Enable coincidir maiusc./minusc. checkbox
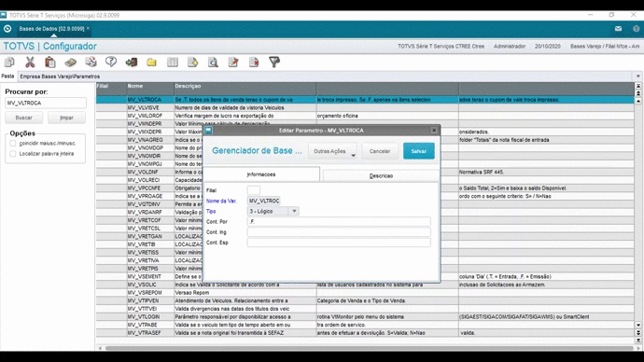 13,144
